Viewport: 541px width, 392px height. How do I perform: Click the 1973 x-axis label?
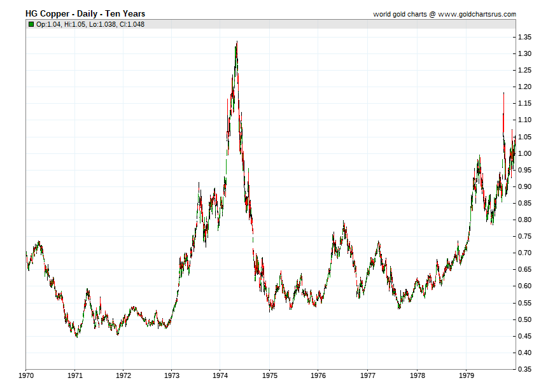pos(172,376)
